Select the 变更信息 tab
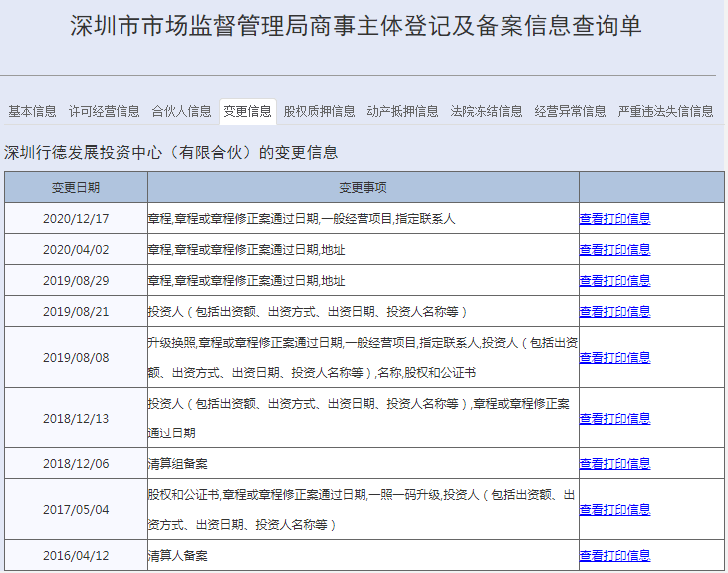Image resolution: width=728 pixels, height=573 pixels. point(247,111)
